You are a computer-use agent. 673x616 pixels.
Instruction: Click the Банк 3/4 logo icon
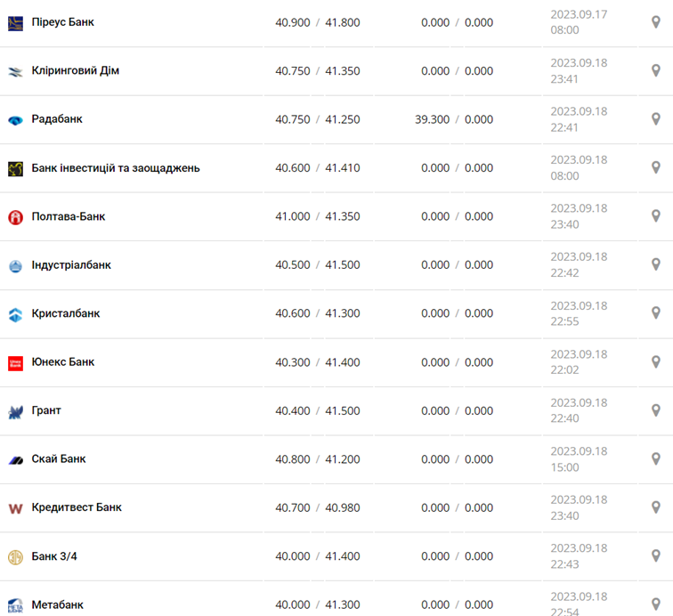click(15, 557)
